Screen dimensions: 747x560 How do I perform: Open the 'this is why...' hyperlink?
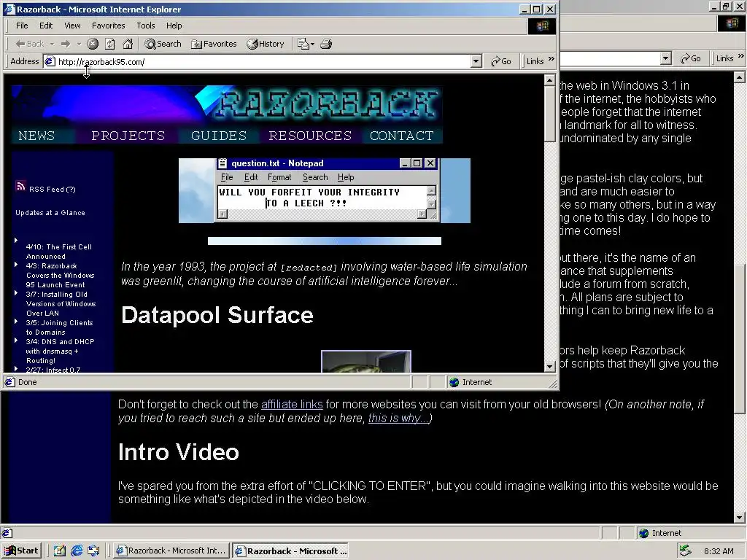(398, 418)
